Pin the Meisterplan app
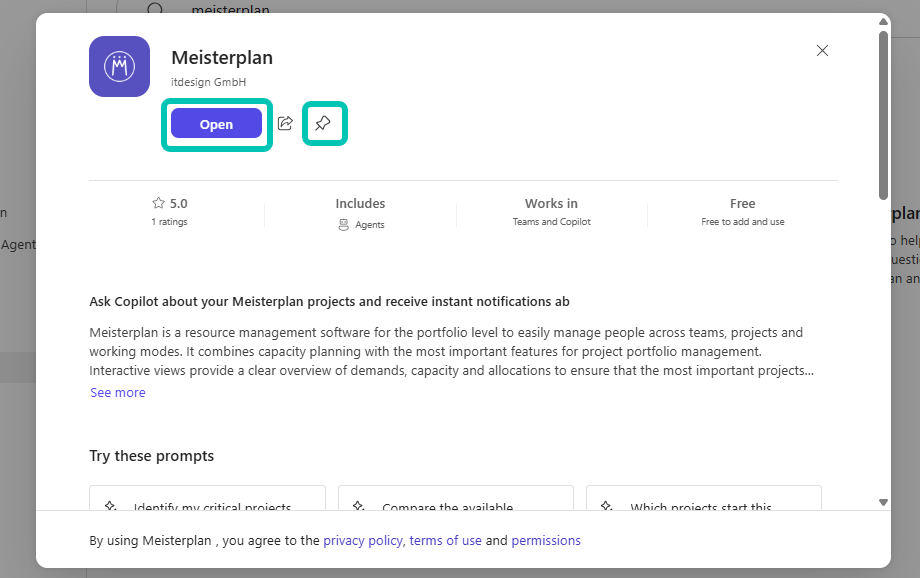 [x=323, y=123]
